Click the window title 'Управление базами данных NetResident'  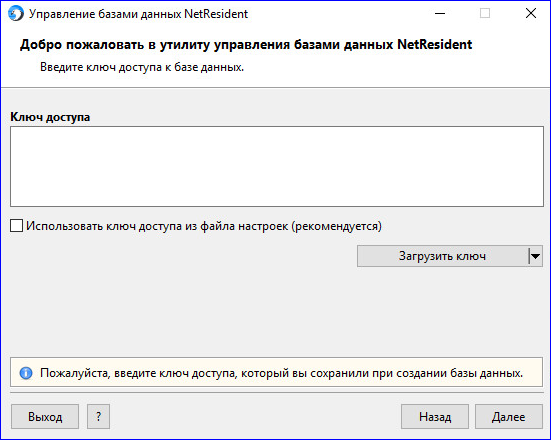coord(138,14)
